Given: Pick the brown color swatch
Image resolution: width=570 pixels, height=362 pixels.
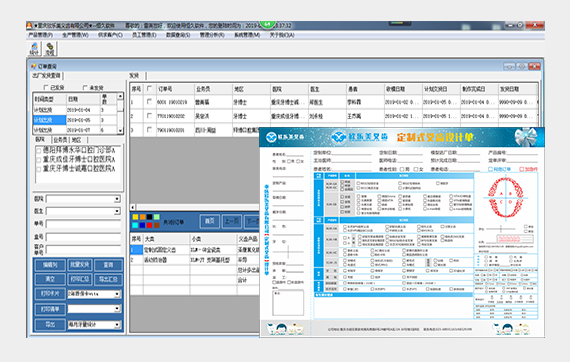Looking at the screenshot, I should point(156,225).
